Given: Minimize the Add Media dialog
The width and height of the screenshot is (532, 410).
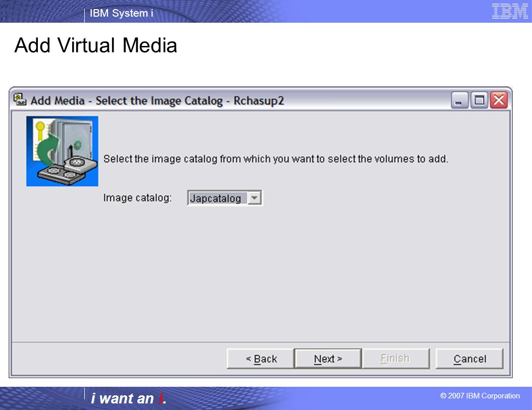Looking at the screenshot, I should (x=460, y=100).
